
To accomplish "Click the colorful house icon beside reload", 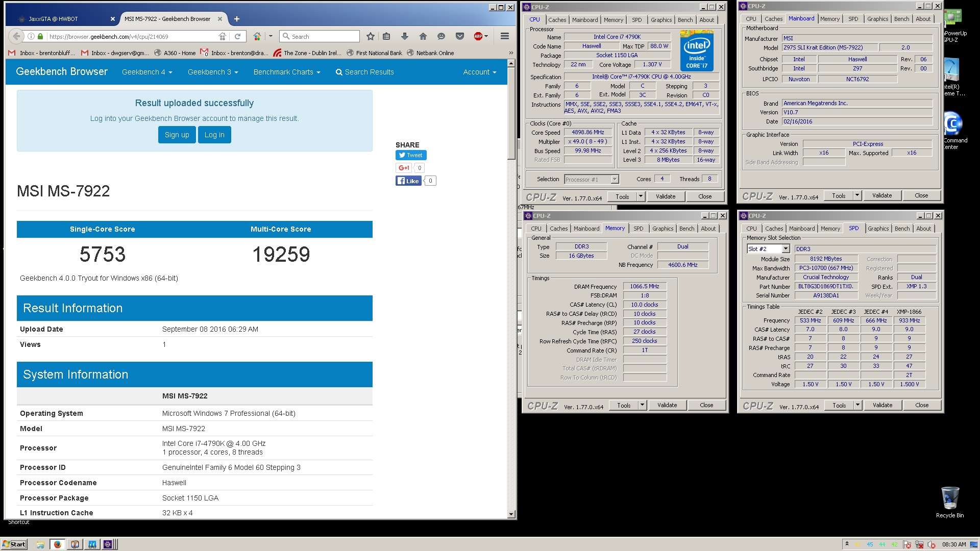I will 257,37.
